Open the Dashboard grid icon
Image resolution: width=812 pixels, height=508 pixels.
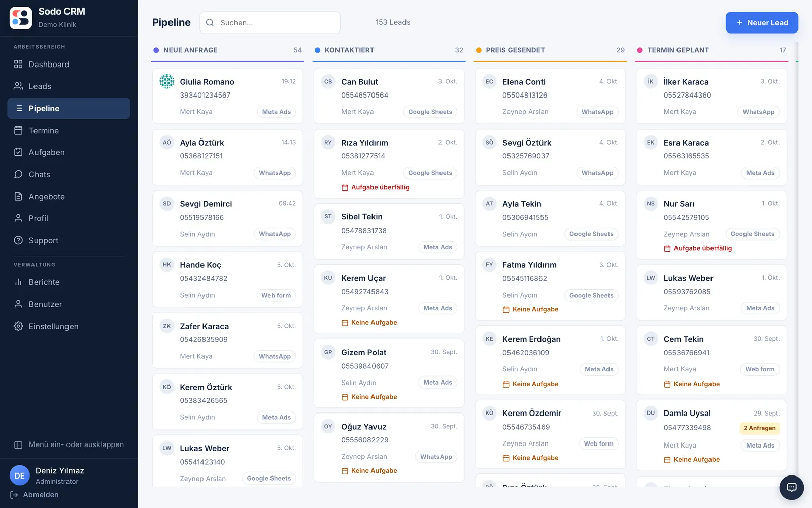tap(18, 64)
